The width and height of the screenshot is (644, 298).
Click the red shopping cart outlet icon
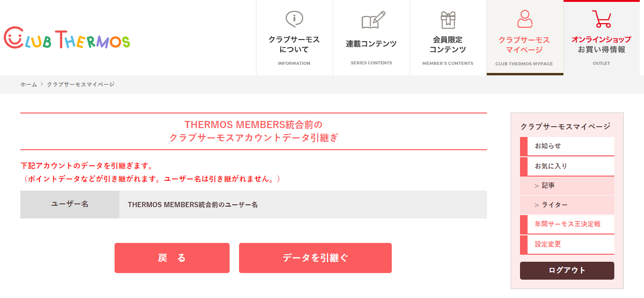click(x=602, y=19)
